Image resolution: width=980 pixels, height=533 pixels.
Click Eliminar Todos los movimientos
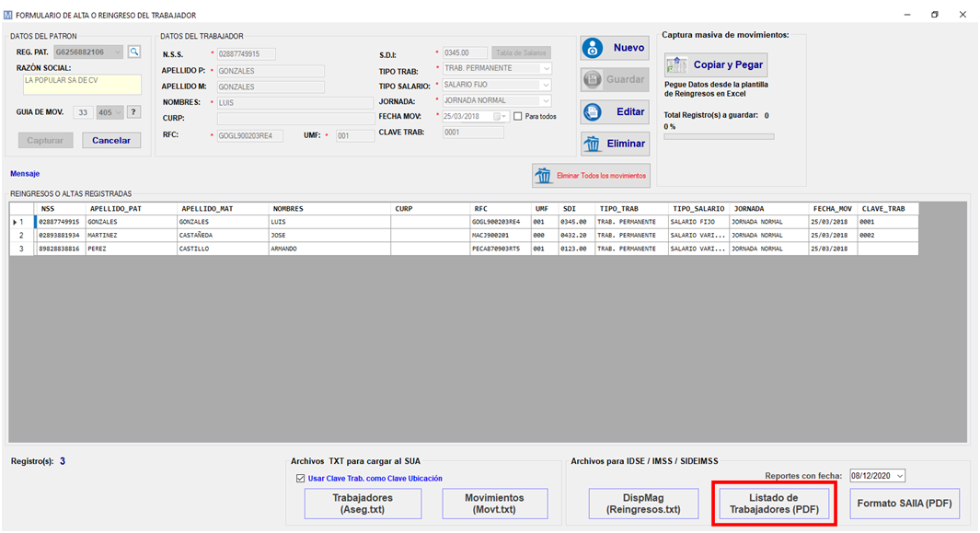tap(592, 176)
